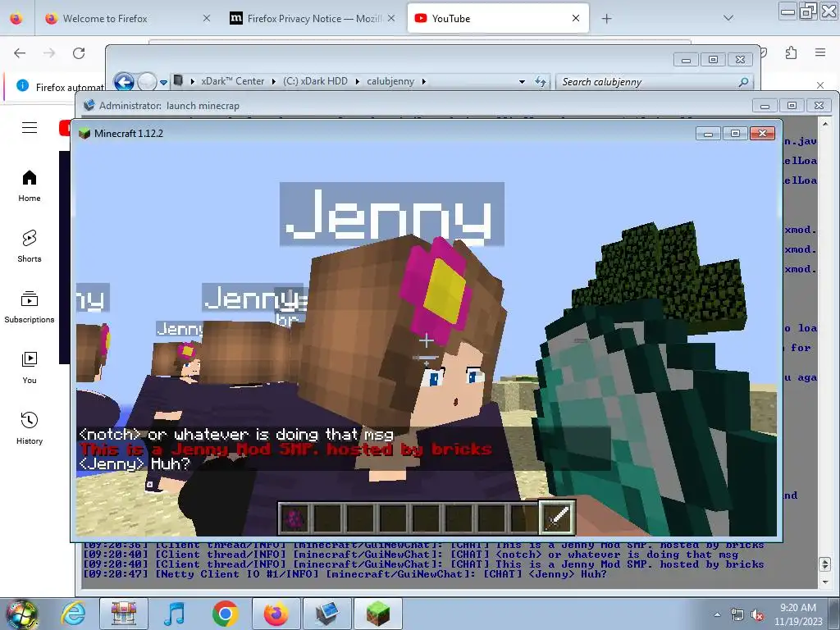Screen dimensions: 840x630
Task: Open a new Firefox tab
Action: (x=606, y=19)
